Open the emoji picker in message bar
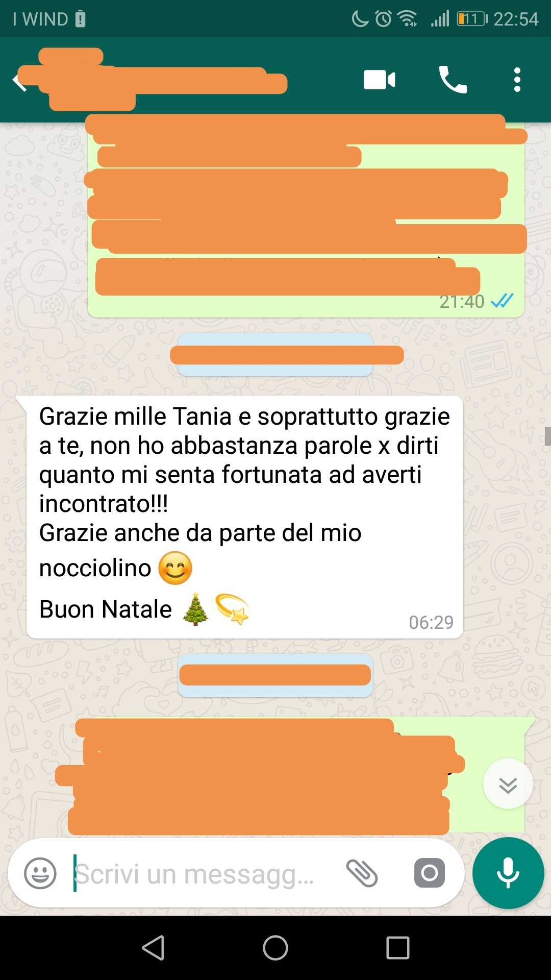 [x=40, y=873]
